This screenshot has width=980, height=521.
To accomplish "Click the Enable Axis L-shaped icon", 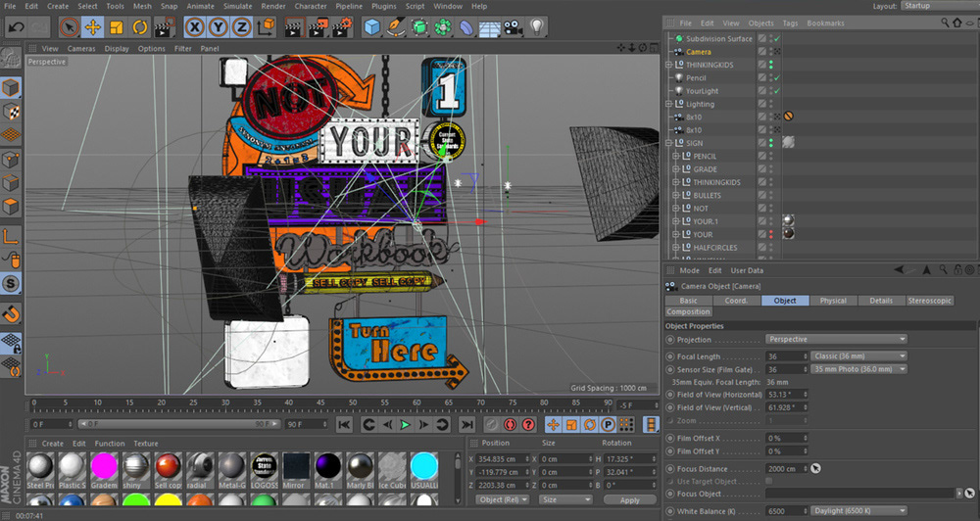I will 11,236.
